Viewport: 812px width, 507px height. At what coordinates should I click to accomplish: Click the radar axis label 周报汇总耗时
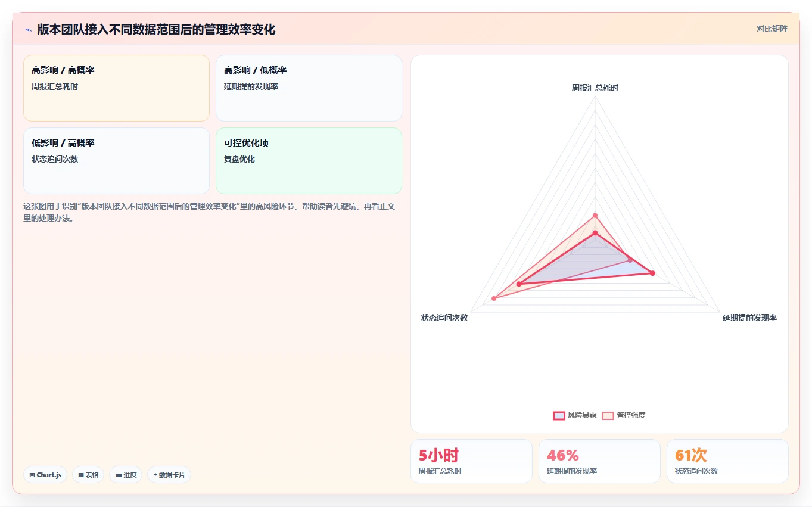[x=595, y=88]
